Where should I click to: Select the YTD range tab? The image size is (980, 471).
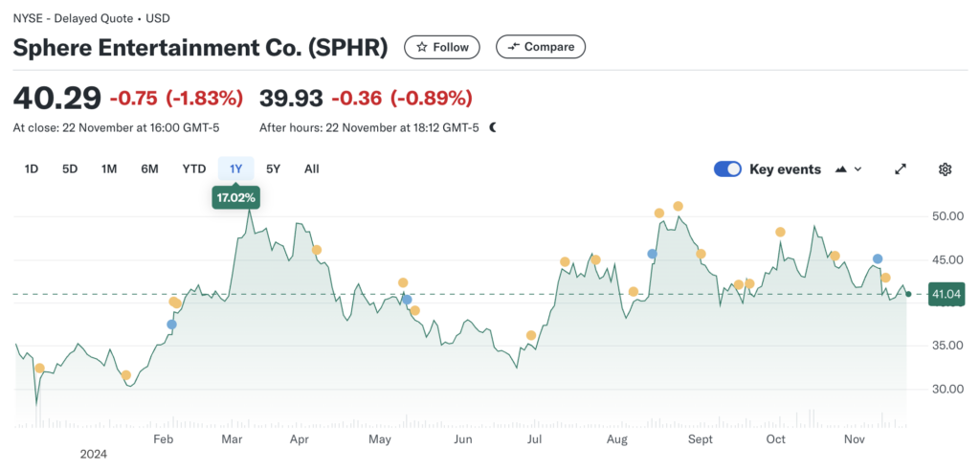[194, 169]
